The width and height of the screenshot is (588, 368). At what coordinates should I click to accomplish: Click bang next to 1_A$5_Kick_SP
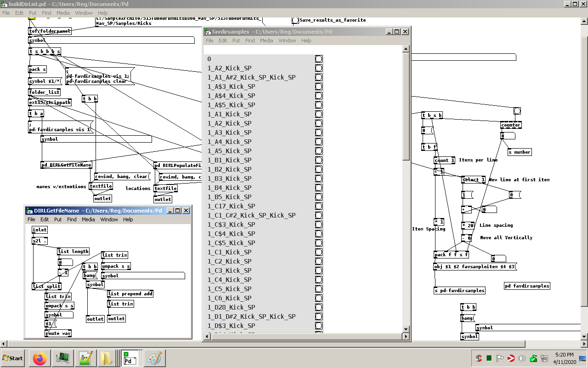[319, 105]
